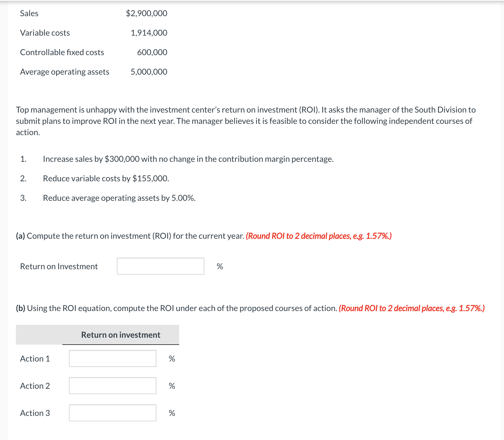Click the Controllable fixed costs value 600,000
The width and height of the screenshot is (504, 440).
[152, 52]
